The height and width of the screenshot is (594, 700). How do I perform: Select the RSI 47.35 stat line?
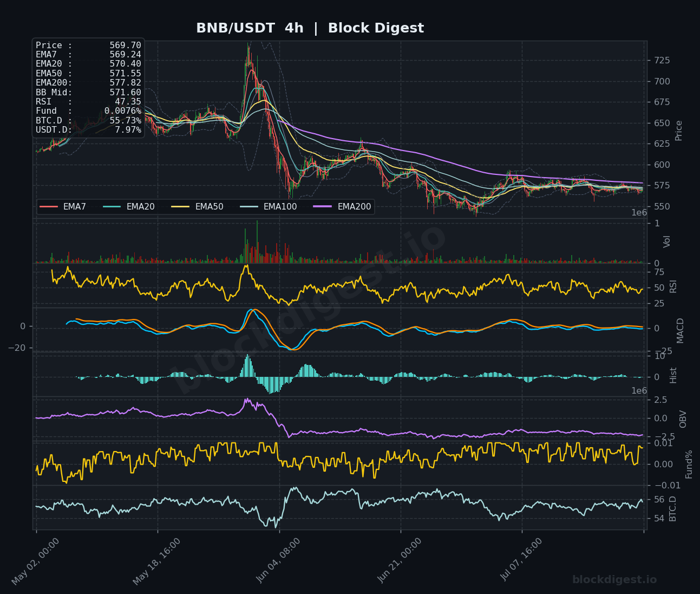(x=88, y=101)
